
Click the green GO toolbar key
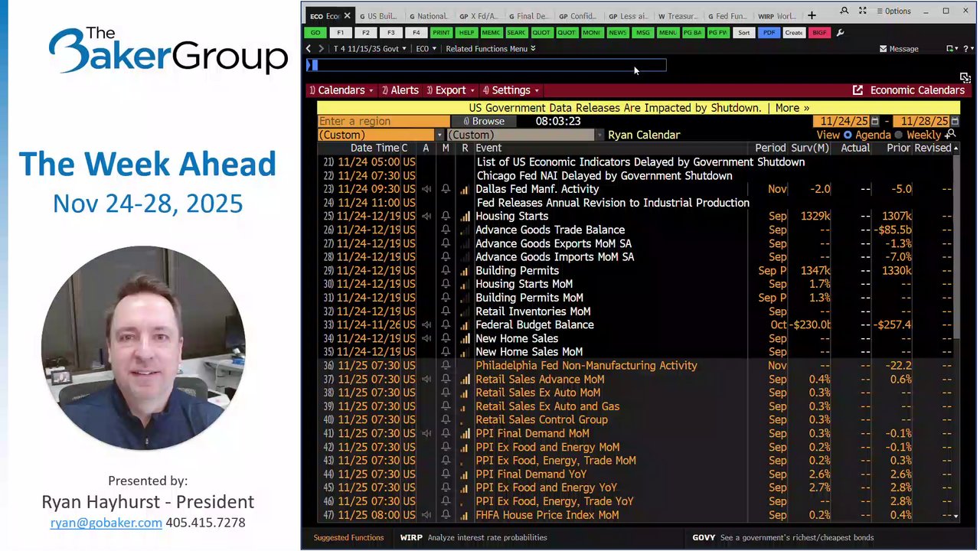(315, 33)
